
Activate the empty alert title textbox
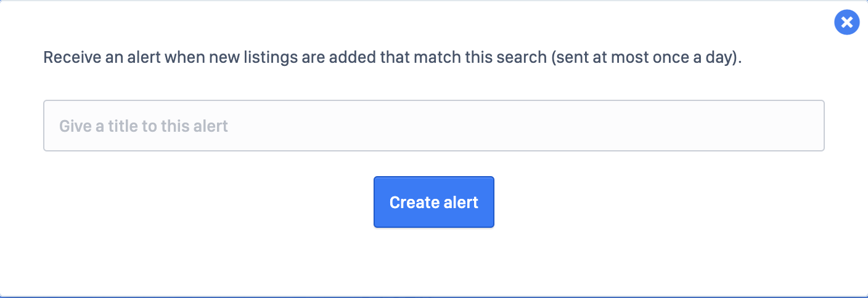pos(433,126)
